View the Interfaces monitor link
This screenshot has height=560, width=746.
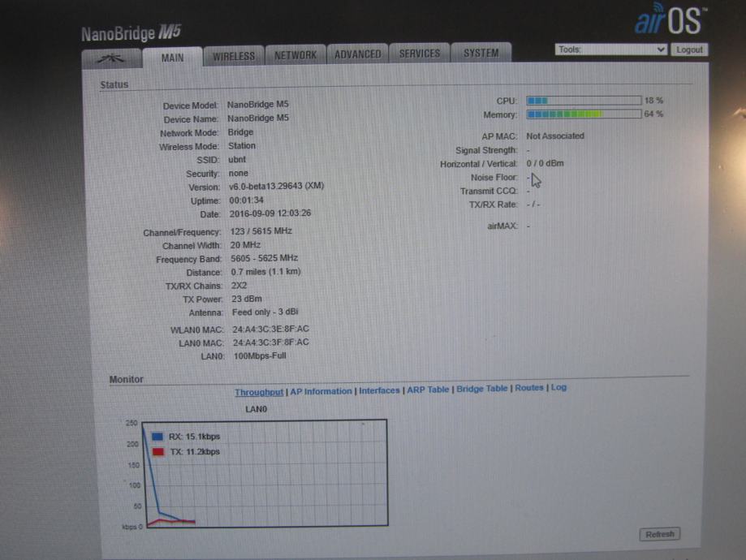[x=379, y=390]
